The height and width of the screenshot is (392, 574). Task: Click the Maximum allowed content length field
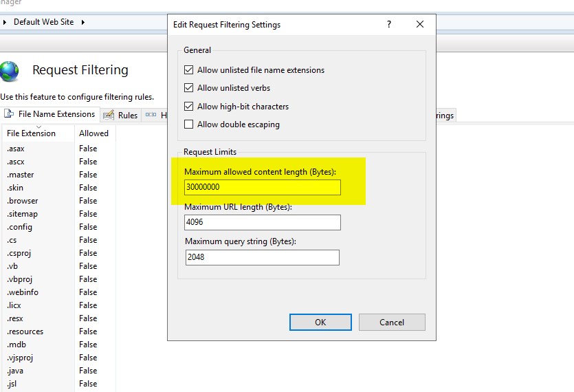pyautogui.click(x=262, y=187)
